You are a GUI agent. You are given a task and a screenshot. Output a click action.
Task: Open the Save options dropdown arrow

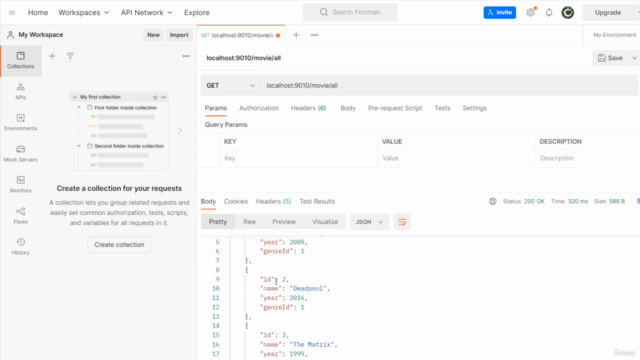(634, 58)
